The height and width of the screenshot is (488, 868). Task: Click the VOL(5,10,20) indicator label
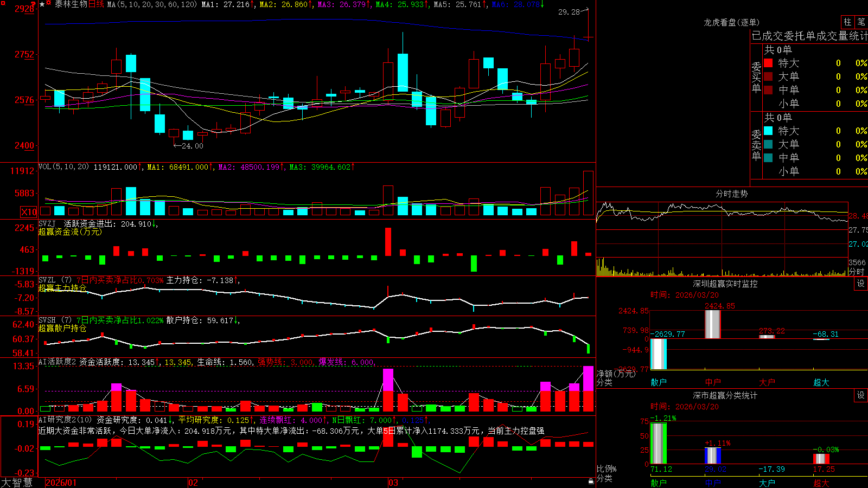(63, 167)
